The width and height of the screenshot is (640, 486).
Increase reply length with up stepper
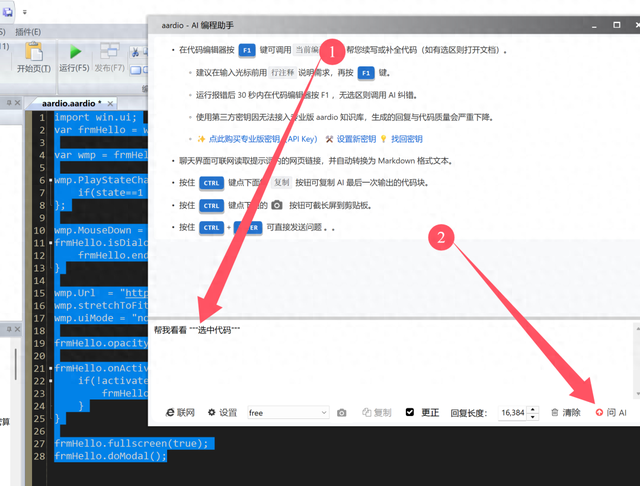point(533,409)
